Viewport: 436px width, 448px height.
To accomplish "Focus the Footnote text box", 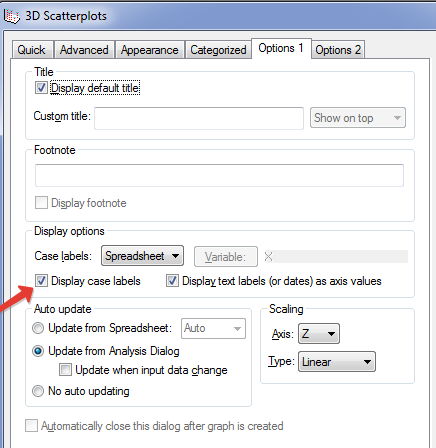I will [x=219, y=175].
